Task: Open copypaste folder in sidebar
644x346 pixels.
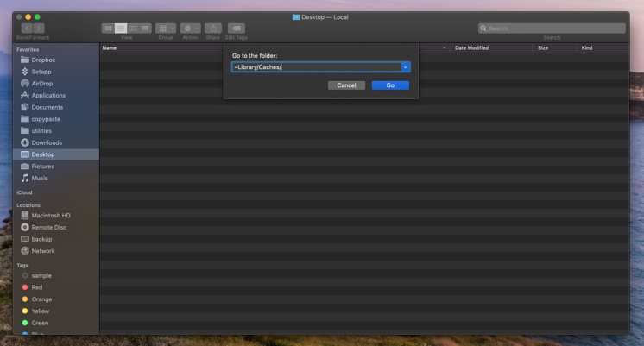Action: click(x=56, y=119)
